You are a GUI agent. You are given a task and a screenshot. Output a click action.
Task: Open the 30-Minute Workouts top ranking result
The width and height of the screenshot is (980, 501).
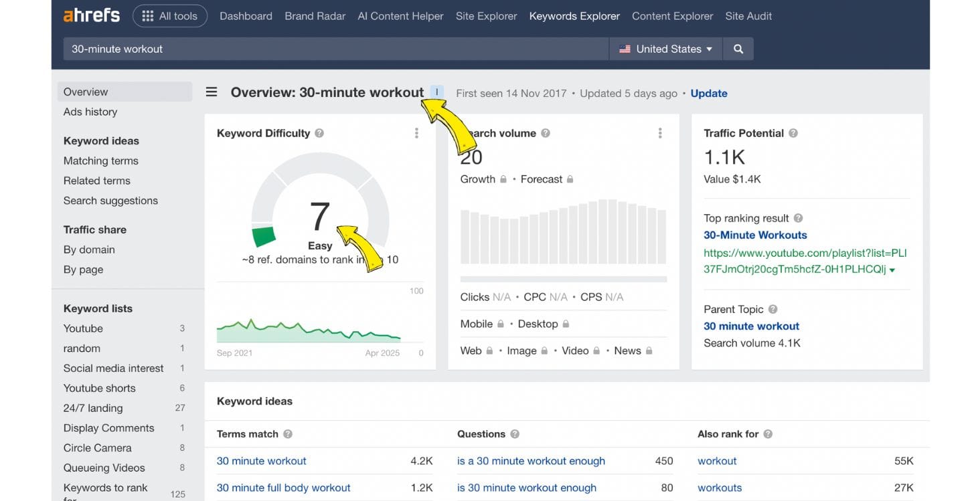tap(755, 235)
